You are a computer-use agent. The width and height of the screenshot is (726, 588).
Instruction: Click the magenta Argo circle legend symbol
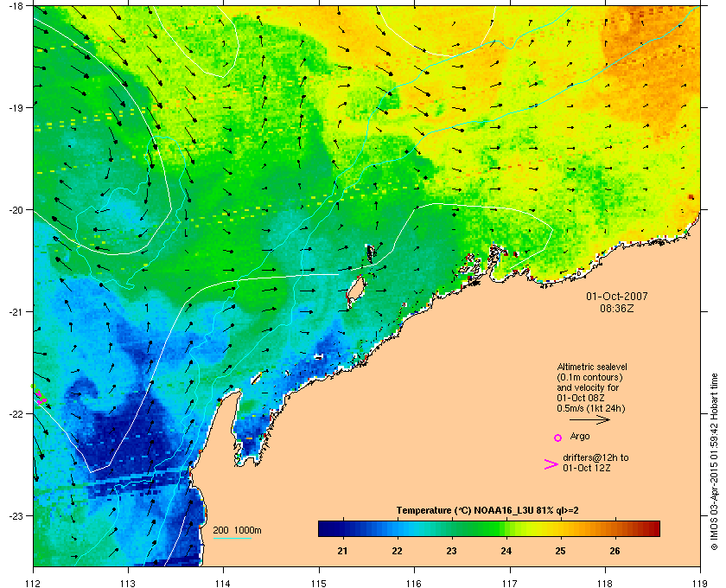click(x=558, y=438)
